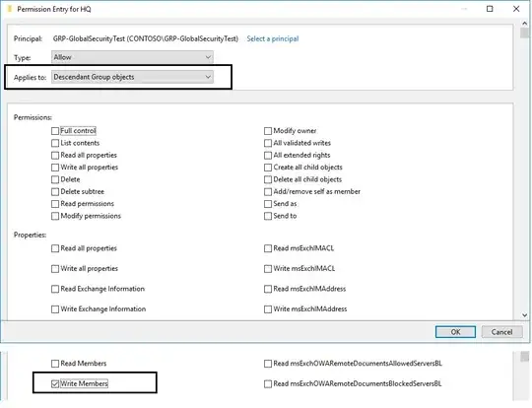The width and height of the screenshot is (532, 408).
Task: Check the Full control permission
Action: pyautogui.click(x=55, y=131)
